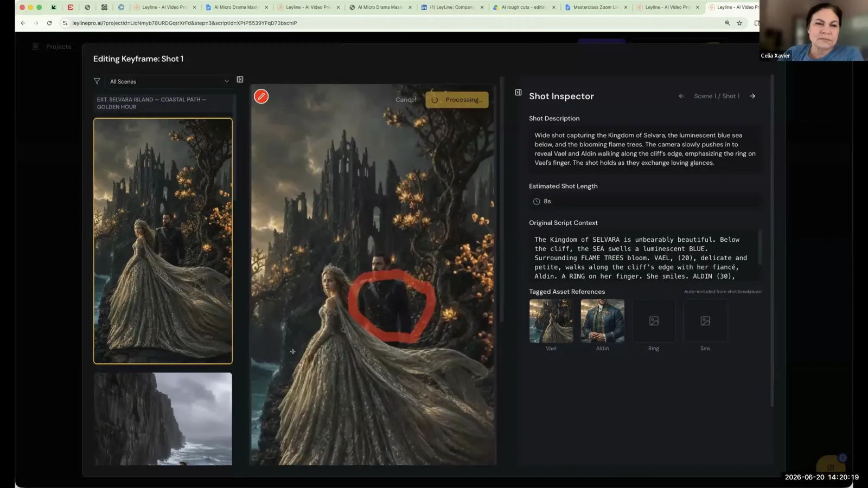Click the Sea placeholder image icon
This screenshot has width=868, height=488.
pos(705,321)
